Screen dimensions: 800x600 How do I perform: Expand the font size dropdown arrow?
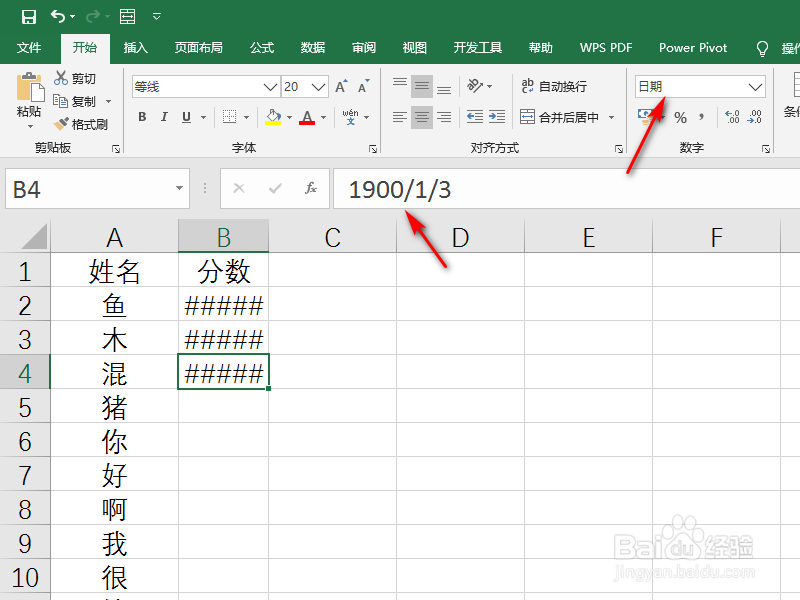click(318, 87)
